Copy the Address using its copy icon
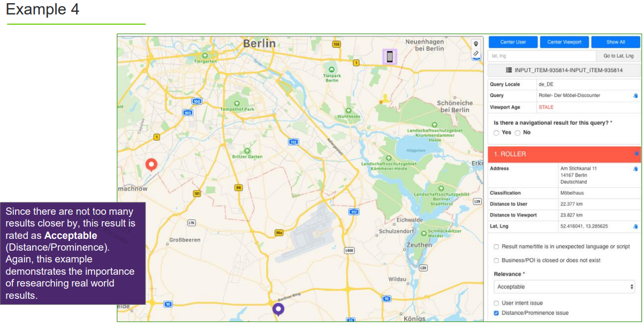 coord(635,169)
